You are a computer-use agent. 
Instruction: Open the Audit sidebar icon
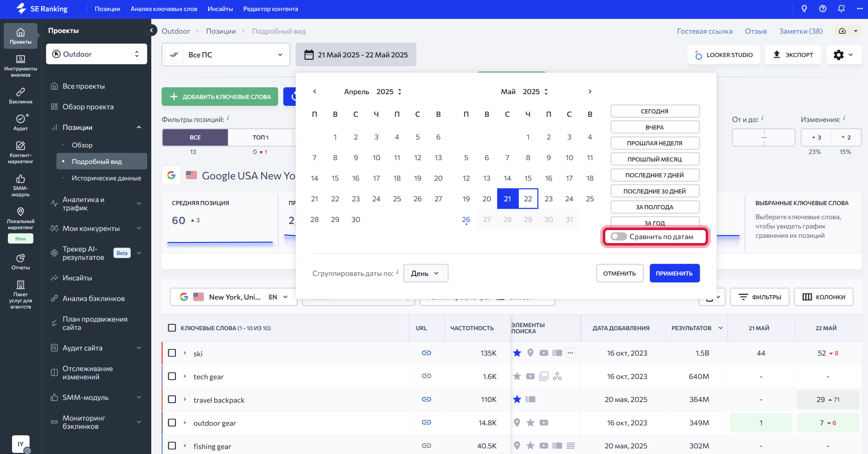click(21, 122)
